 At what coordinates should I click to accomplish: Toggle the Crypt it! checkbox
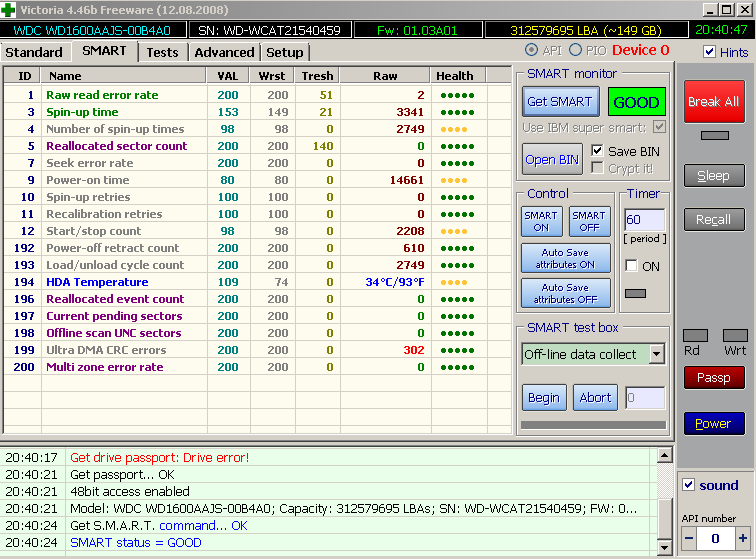(597, 168)
